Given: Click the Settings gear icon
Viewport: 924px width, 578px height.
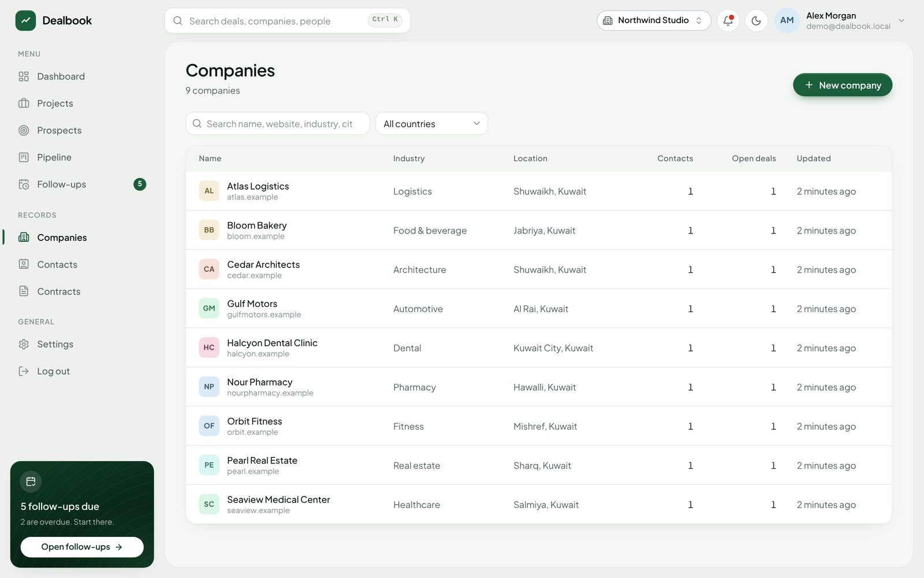Looking at the screenshot, I should pos(24,344).
